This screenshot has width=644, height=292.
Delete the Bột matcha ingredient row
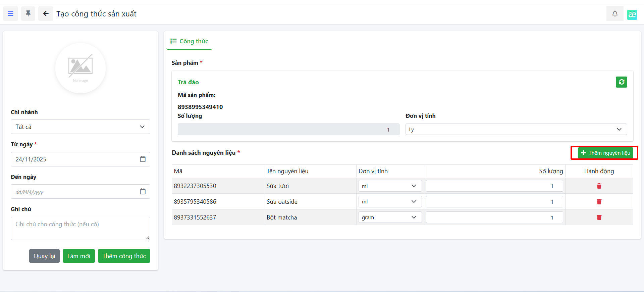(x=599, y=217)
